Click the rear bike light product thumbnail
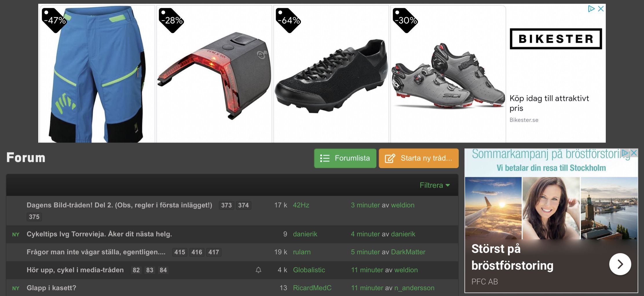Screen dimensions: 644x296 tap(214, 74)
